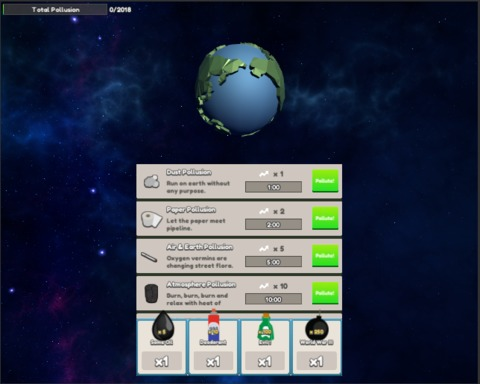Click 'Run on earth without any purpose' description
Screen dimensions: 480x384
coord(198,187)
